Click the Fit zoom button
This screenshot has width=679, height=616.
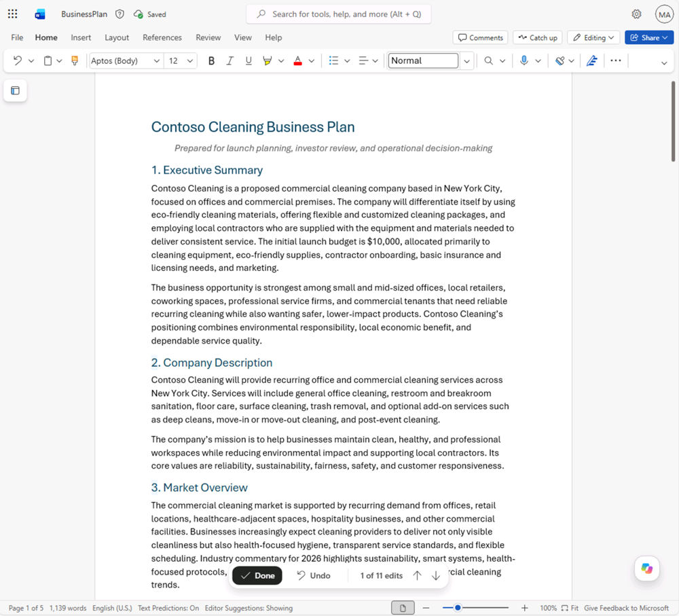pos(570,608)
